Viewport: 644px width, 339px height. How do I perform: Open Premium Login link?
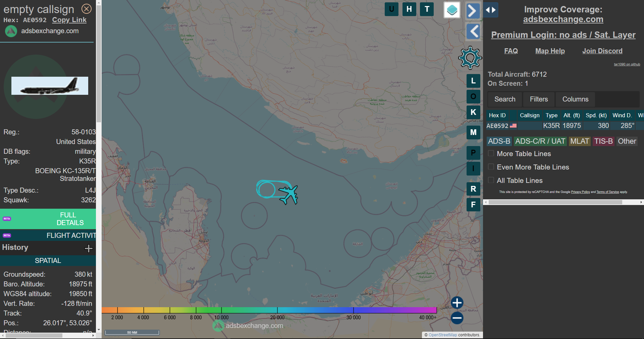(563, 35)
